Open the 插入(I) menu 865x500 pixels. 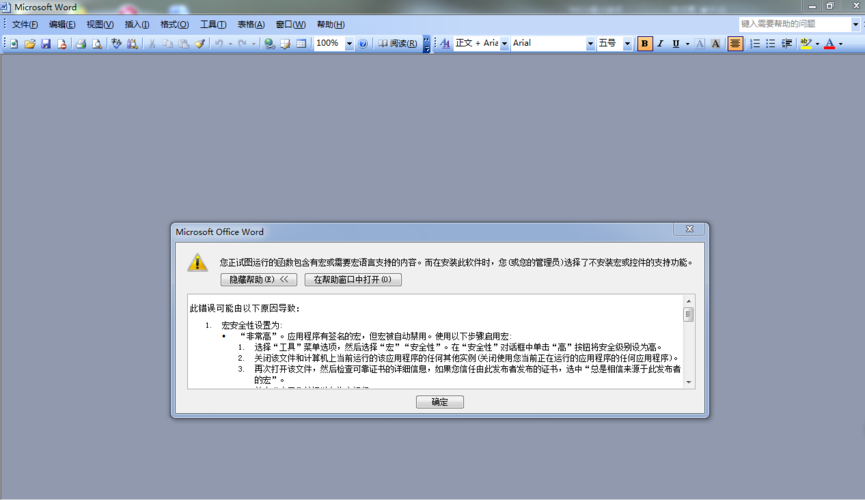pos(137,24)
